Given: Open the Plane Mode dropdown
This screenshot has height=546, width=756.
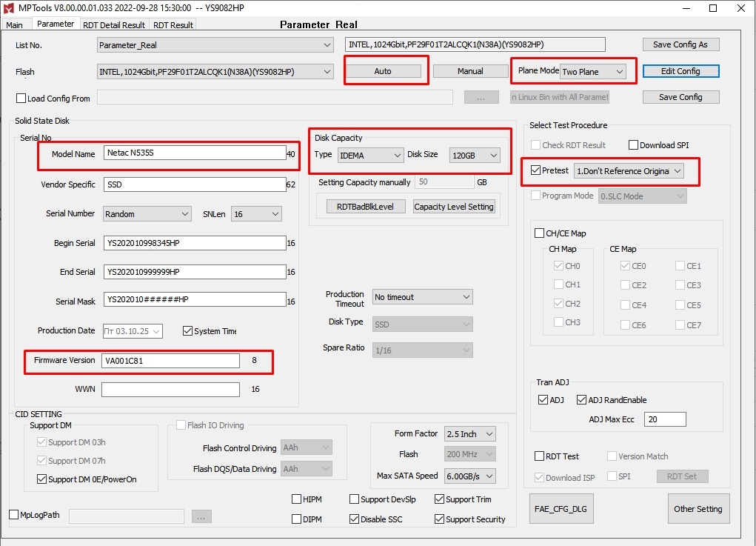Looking at the screenshot, I should click(592, 72).
